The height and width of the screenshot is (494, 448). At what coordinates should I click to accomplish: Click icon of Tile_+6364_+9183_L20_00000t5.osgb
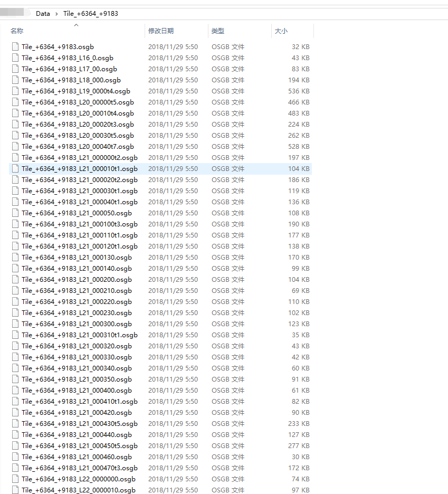coord(15,102)
